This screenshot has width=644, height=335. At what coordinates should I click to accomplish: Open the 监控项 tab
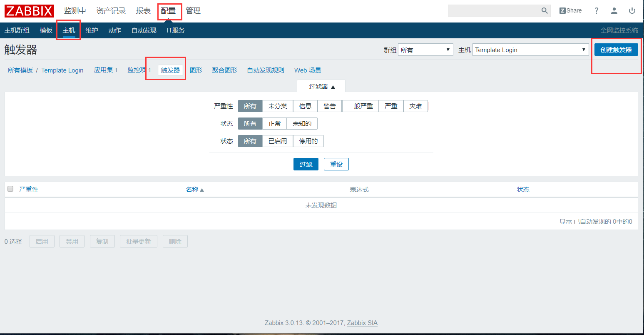pyautogui.click(x=137, y=70)
